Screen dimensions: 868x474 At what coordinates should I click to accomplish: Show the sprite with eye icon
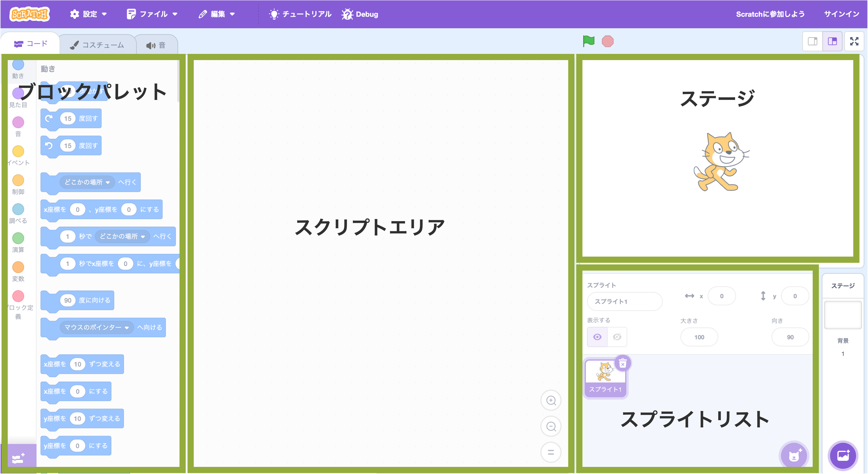click(x=597, y=337)
